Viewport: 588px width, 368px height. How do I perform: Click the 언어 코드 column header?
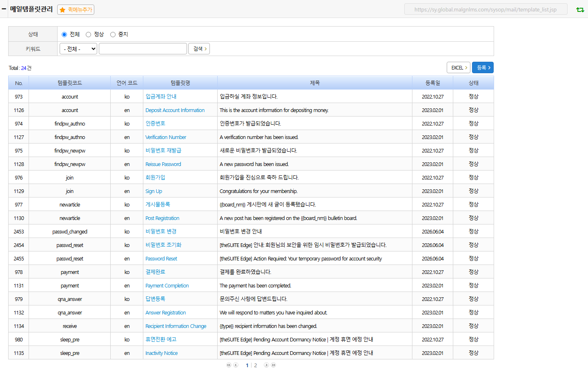(x=127, y=83)
